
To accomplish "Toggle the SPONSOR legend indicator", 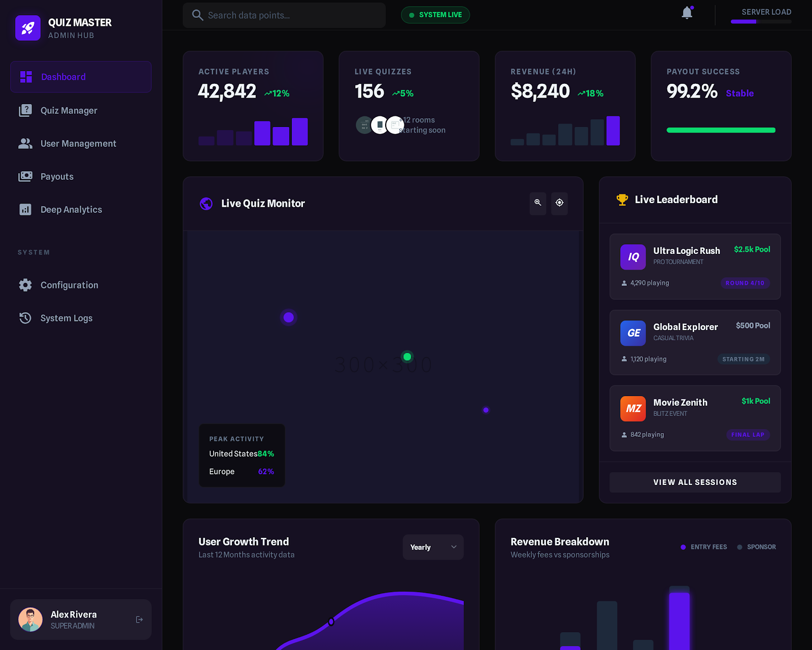I will click(739, 547).
